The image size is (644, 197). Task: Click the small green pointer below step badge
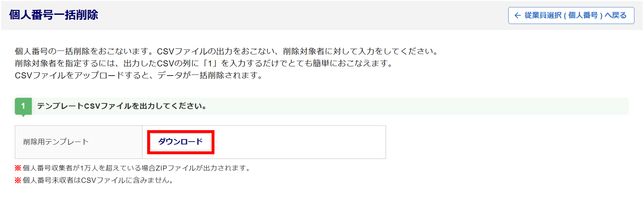pos(23,116)
